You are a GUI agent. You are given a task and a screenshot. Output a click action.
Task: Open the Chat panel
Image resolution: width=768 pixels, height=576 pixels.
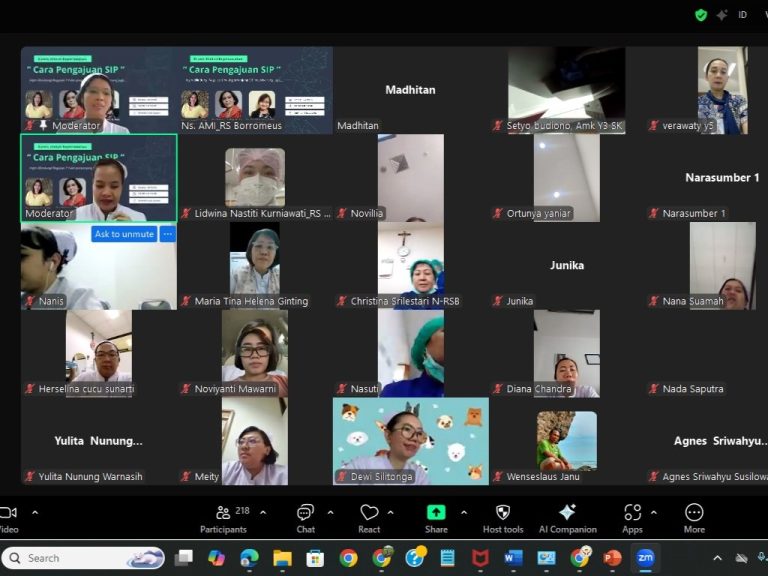click(x=305, y=514)
